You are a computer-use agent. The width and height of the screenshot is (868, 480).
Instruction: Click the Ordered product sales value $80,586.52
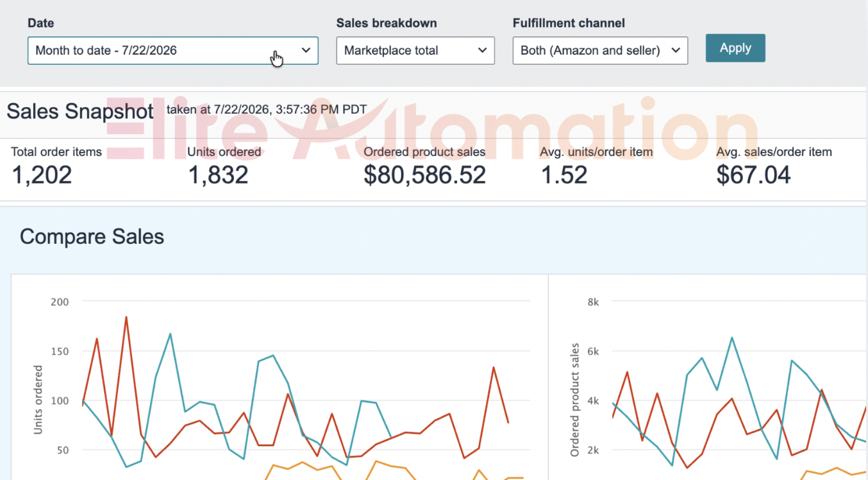coord(424,175)
